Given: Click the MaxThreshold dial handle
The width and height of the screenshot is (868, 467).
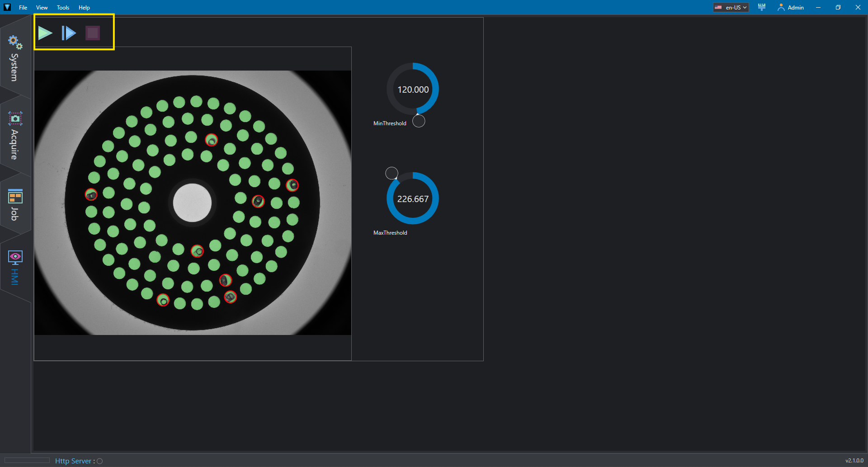Looking at the screenshot, I should (392, 173).
